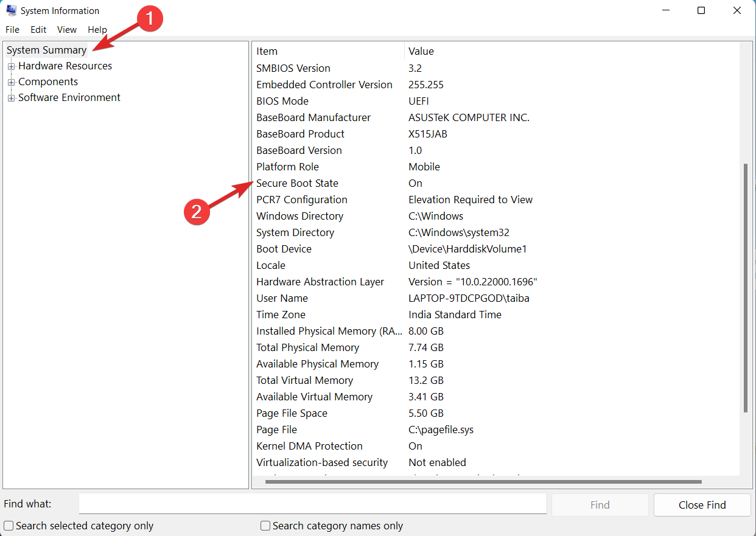The height and width of the screenshot is (536, 756).
Task: Click the X515JAB value
Action: click(427, 134)
